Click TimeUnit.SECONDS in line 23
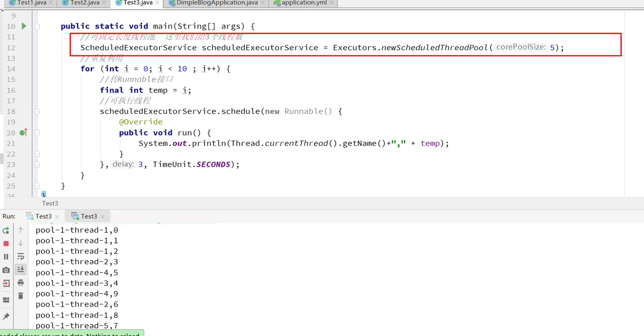The width and height of the screenshot is (644, 336). (191, 164)
